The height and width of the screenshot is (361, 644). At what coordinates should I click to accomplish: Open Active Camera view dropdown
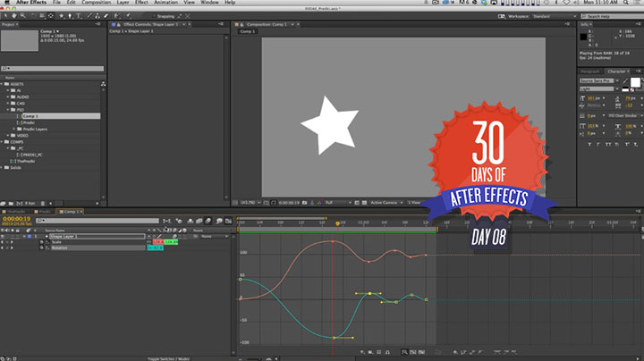pyautogui.click(x=386, y=203)
